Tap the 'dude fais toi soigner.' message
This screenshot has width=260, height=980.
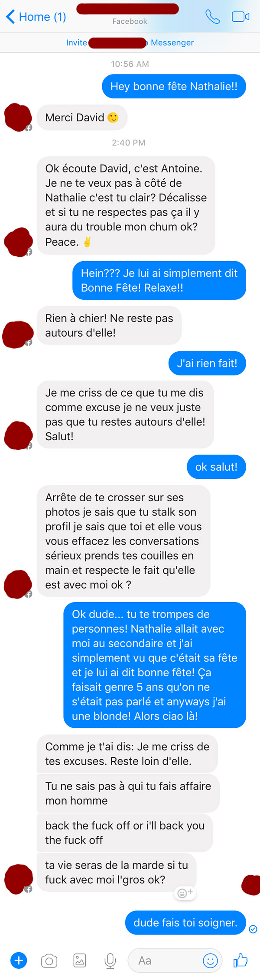[185, 923]
